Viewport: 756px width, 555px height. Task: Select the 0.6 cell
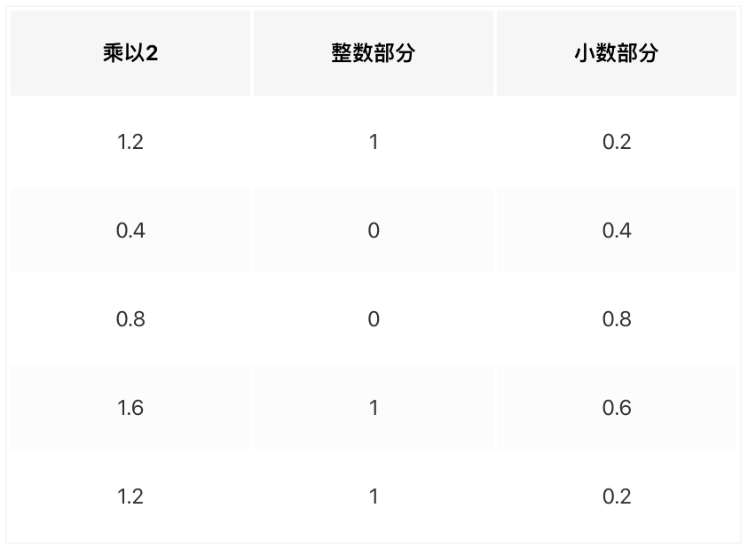[617, 408]
